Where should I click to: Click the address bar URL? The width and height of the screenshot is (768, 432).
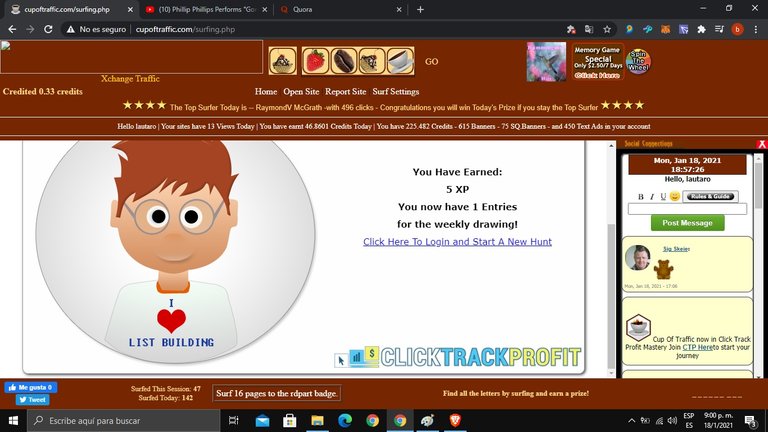coord(185,29)
